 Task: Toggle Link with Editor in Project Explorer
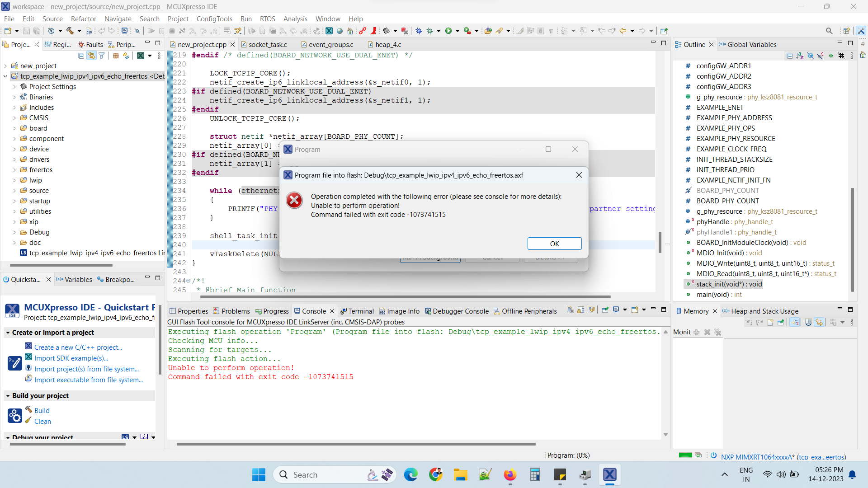coord(91,56)
